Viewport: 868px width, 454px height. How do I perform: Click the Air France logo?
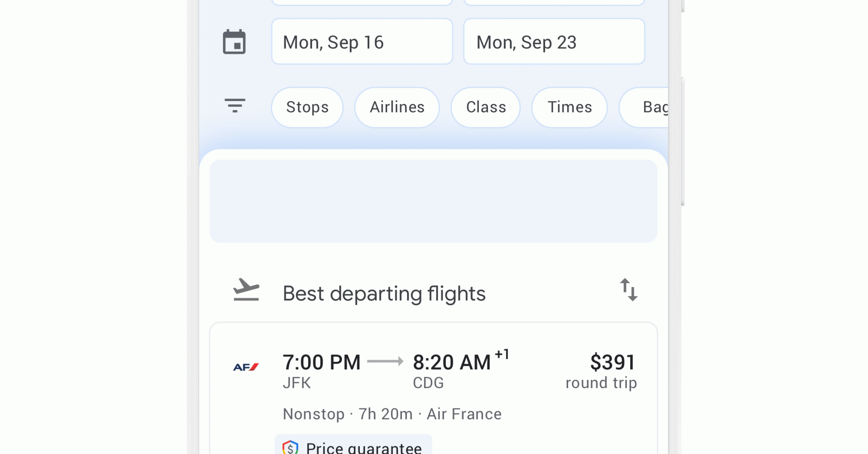(246, 367)
